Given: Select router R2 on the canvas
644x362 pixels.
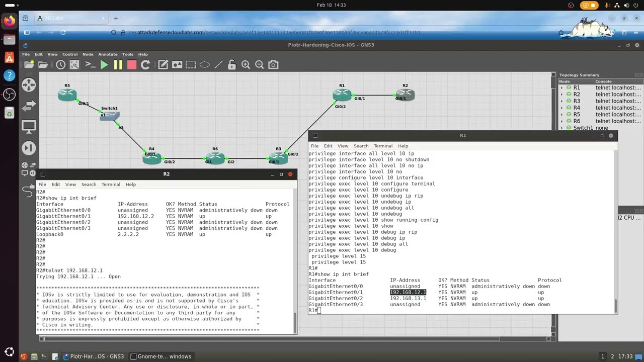Looking at the screenshot, I should 405,95.
